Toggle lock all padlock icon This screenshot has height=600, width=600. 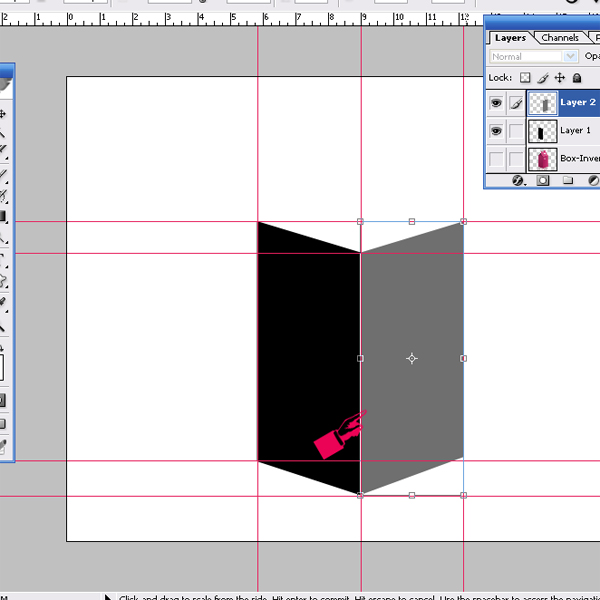577,78
